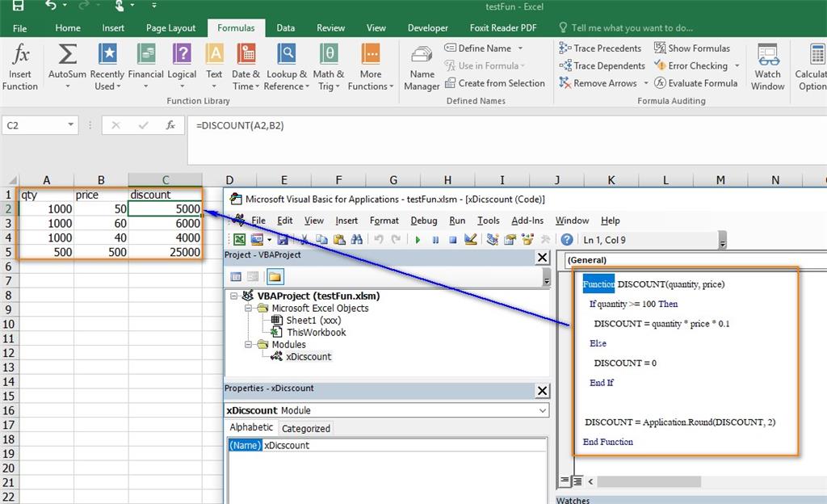827x504 pixels.
Task: Click Trace Precedents
Action: pos(600,48)
